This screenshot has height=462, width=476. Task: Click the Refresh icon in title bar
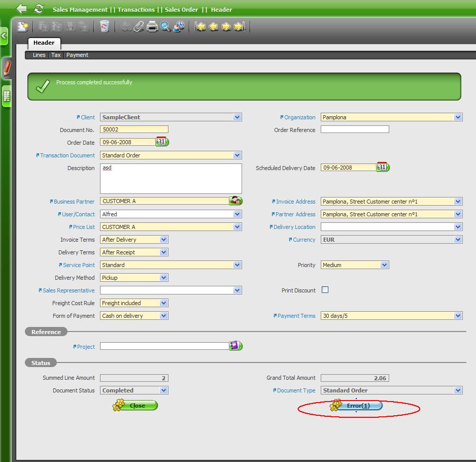click(x=39, y=9)
